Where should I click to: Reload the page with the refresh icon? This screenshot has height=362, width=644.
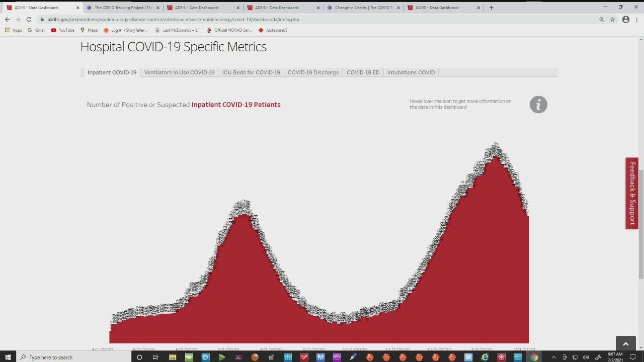pos(29,20)
